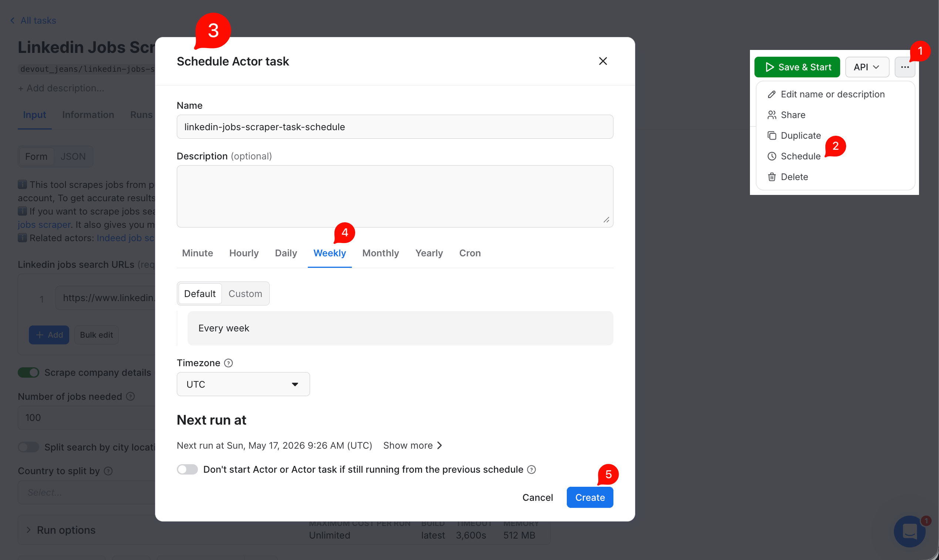This screenshot has height=560, width=939.
Task: Open the Runs tab
Action: 141,115
